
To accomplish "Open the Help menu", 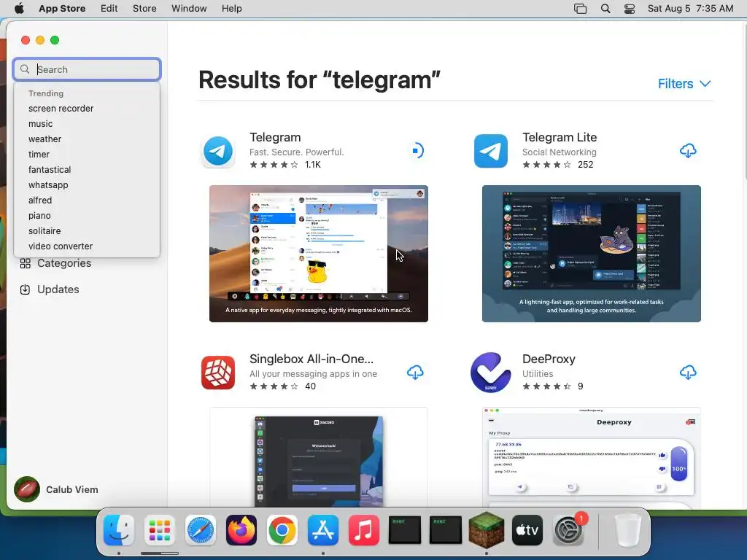I will click(x=231, y=9).
